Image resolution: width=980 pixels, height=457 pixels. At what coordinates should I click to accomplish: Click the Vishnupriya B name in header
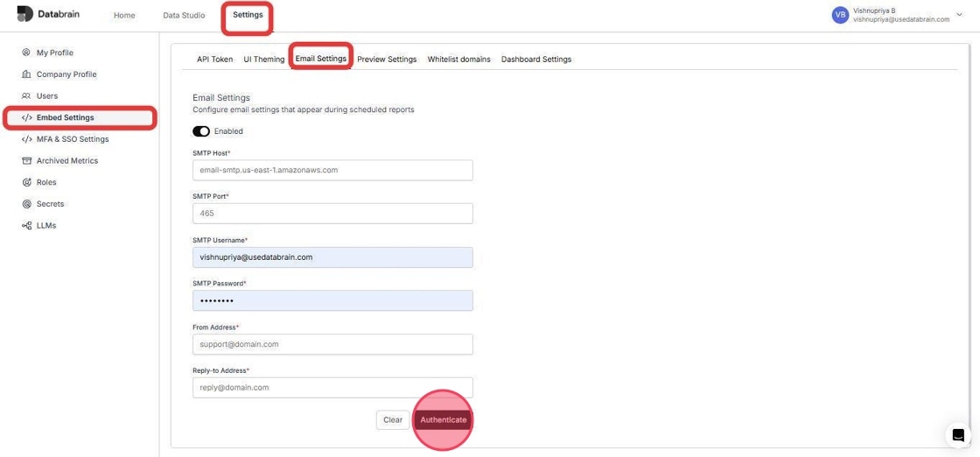pos(874,11)
